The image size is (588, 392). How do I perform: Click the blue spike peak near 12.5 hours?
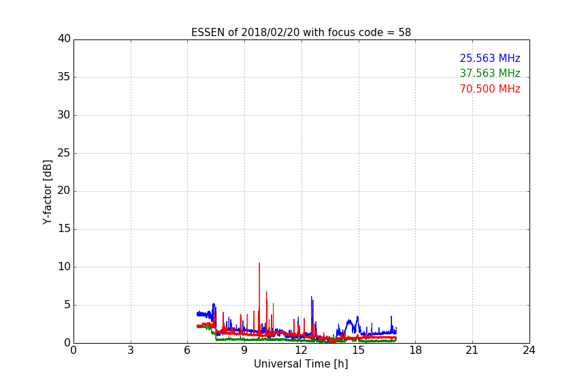(x=311, y=297)
